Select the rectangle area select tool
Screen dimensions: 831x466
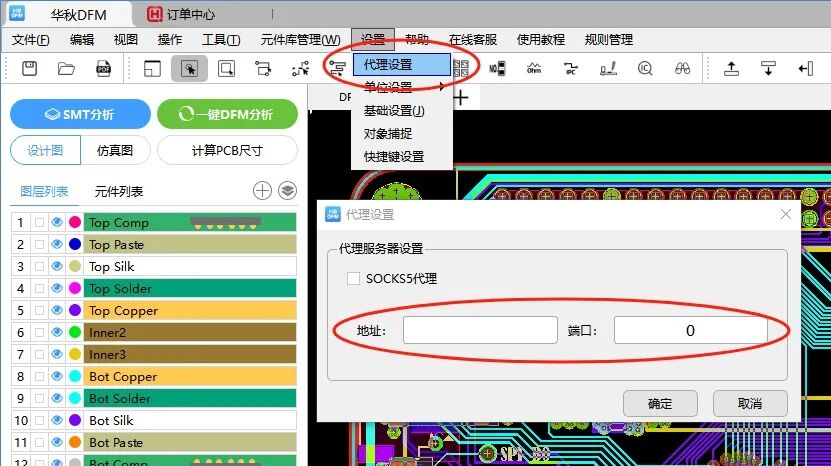click(x=226, y=68)
